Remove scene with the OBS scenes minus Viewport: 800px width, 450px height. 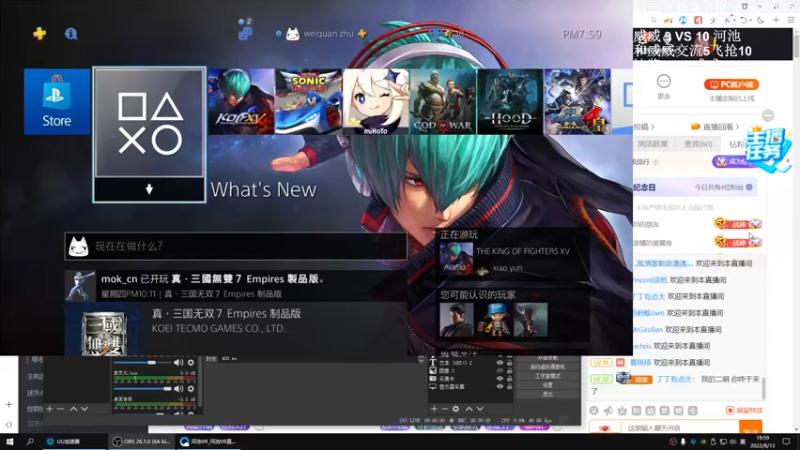pyautogui.click(x=61, y=409)
